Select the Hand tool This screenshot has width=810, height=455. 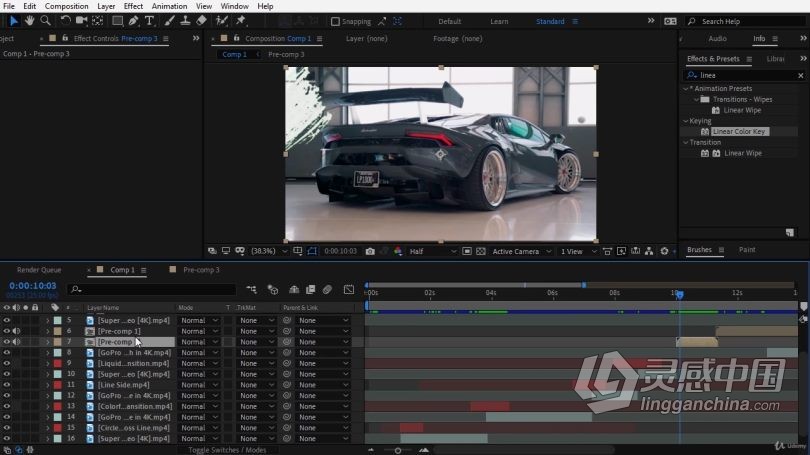point(30,21)
